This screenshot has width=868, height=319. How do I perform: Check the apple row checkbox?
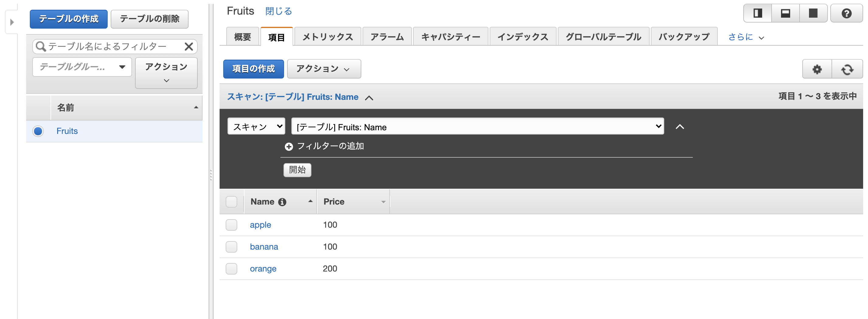[x=231, y=225]
